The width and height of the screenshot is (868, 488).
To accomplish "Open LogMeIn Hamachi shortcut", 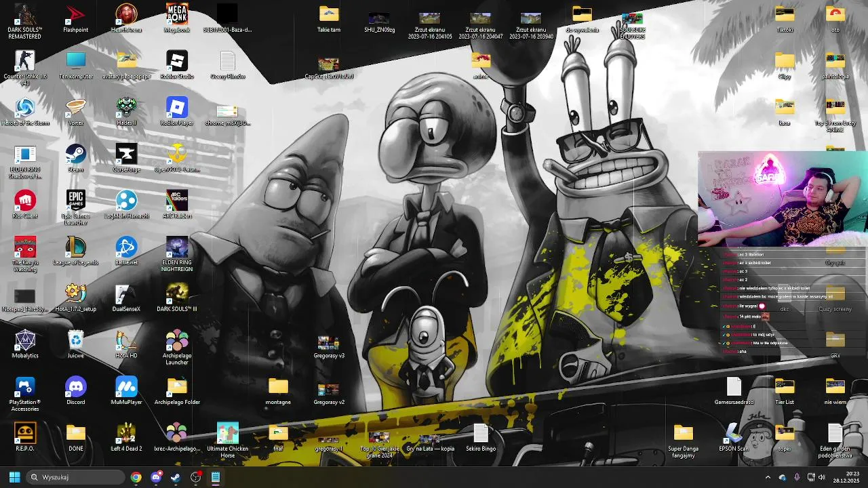I will [126, 205].
